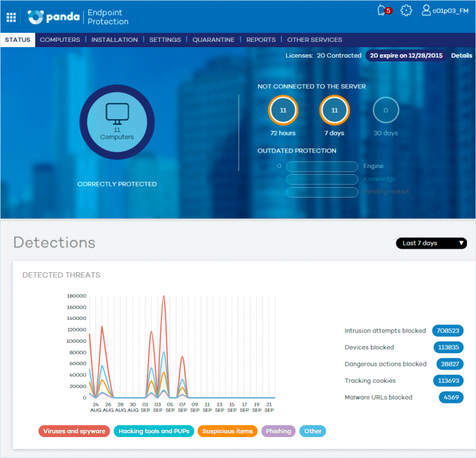Open the QUARANTINE tab
476x458 pixels.
[x=213, y=40]
